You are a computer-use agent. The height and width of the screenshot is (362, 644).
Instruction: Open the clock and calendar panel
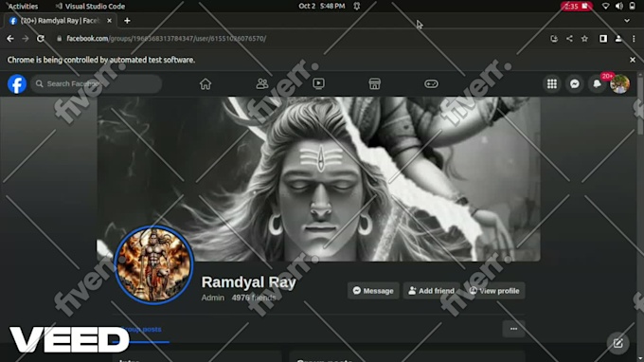point(322,7)
